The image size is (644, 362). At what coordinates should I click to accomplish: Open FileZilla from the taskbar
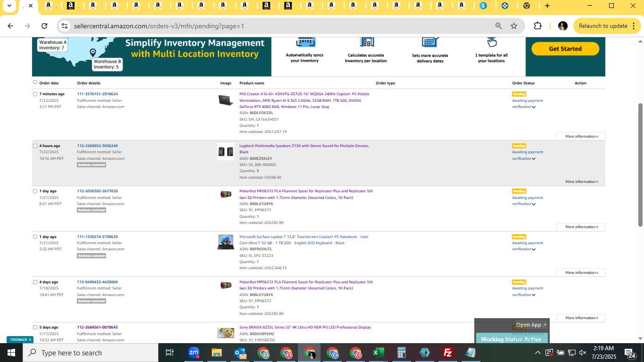tap(448, 353)
